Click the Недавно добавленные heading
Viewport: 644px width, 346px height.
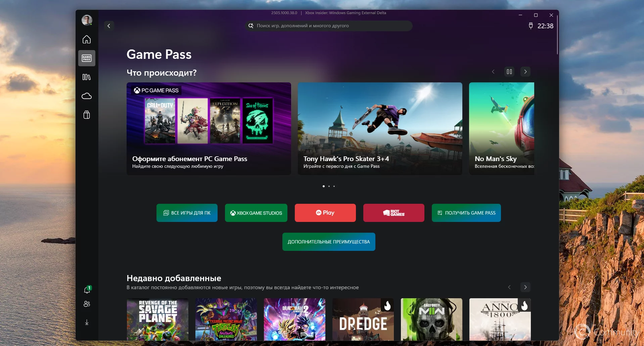(174, 278)
